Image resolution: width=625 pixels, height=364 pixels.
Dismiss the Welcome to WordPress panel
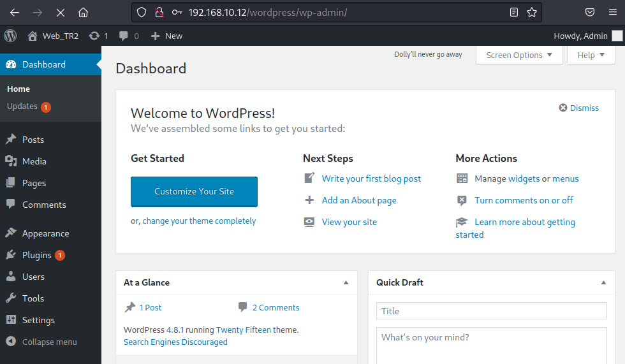coord(579,108)
